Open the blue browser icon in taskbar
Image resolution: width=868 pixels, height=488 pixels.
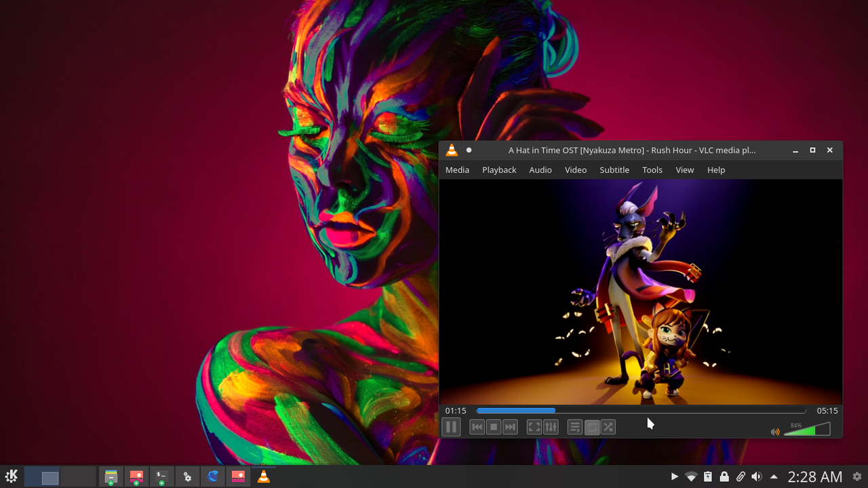pos(213,476)
